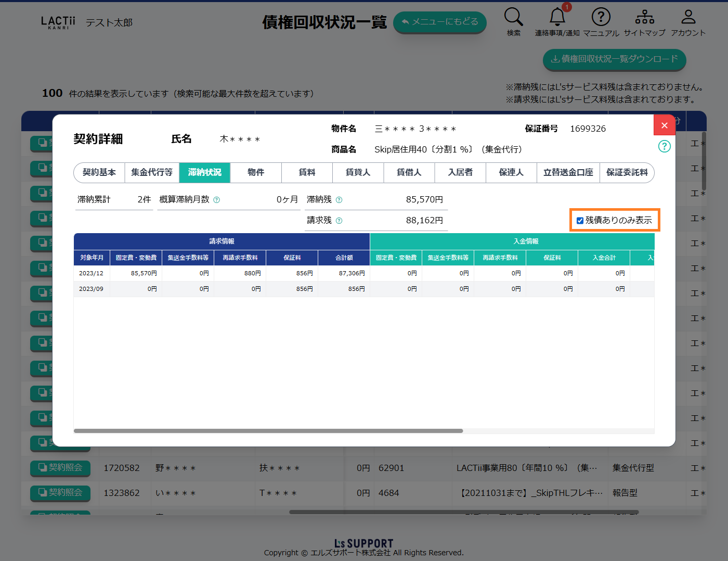The height and width of the screenshot is (561, 728).
Task: Open the account icon
Action: [x=688, y=17]
